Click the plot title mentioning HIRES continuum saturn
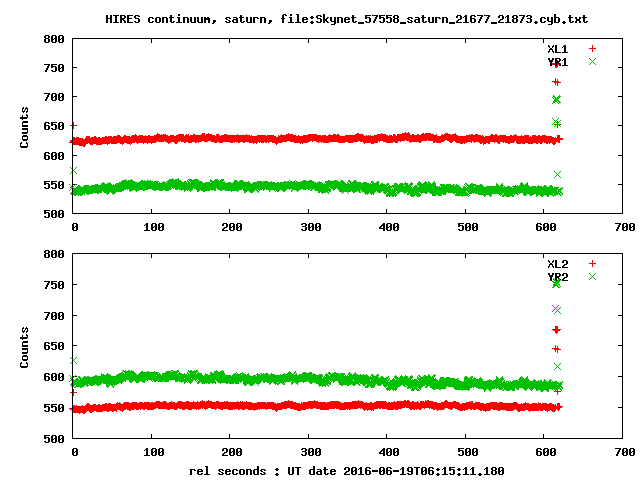The height and width of the screenshot is (480, 640). (347, 19)
